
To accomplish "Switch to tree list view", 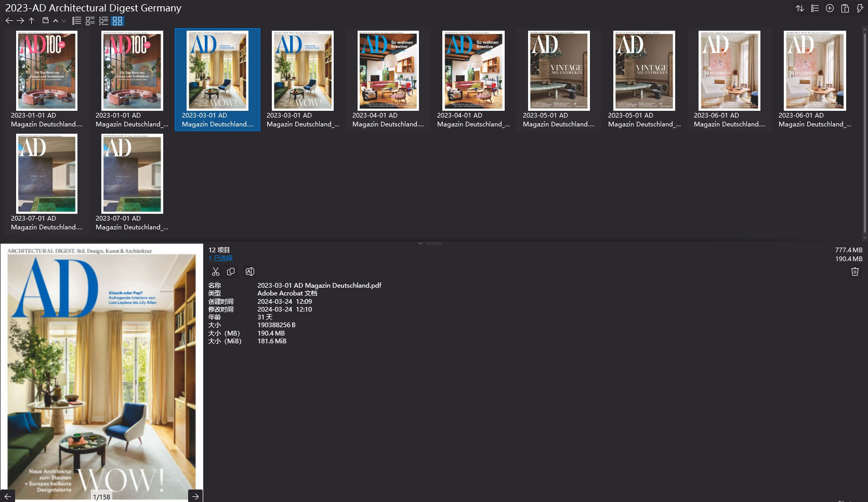I will click(103, 21).
